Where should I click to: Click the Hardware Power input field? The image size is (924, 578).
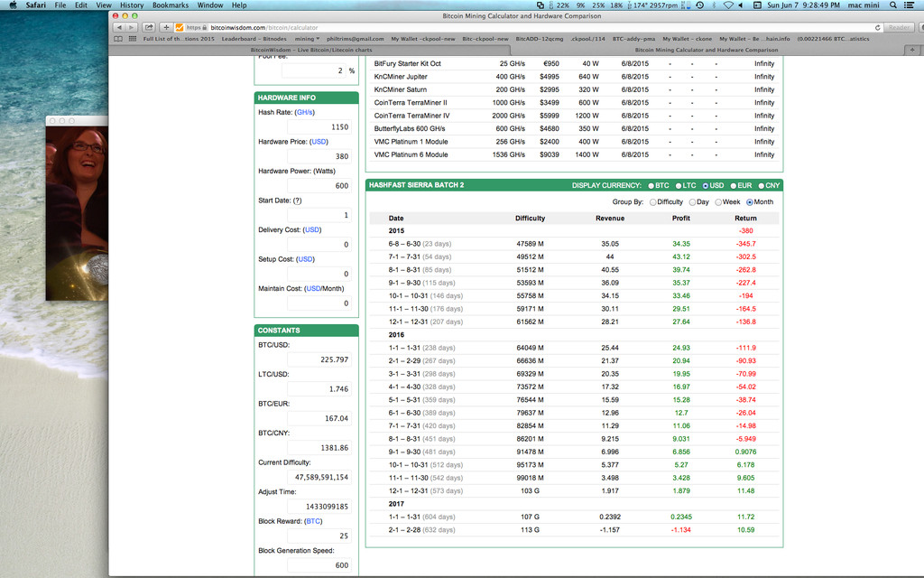319,186
